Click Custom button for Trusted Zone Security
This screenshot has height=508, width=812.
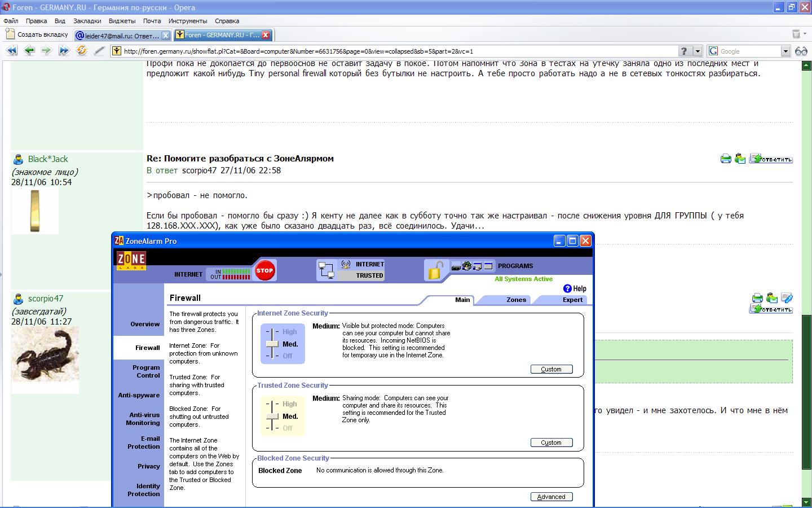click(551, 443)
